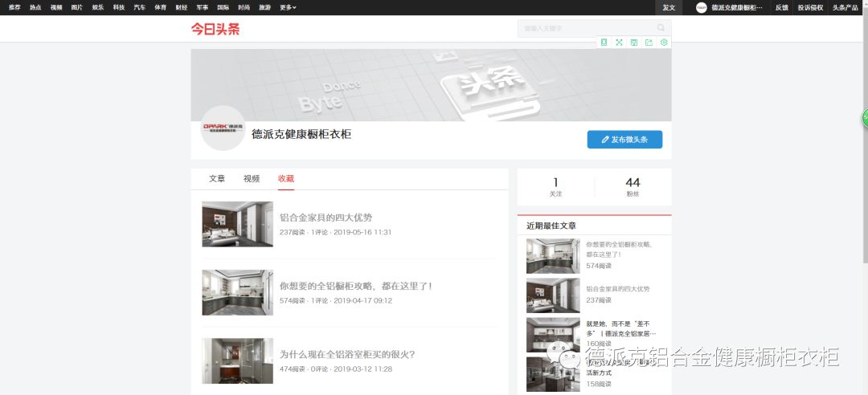Open the 时尚 channel
Image resolution: width=868 pixels, height=395 pixels.
tap(244, 8)
